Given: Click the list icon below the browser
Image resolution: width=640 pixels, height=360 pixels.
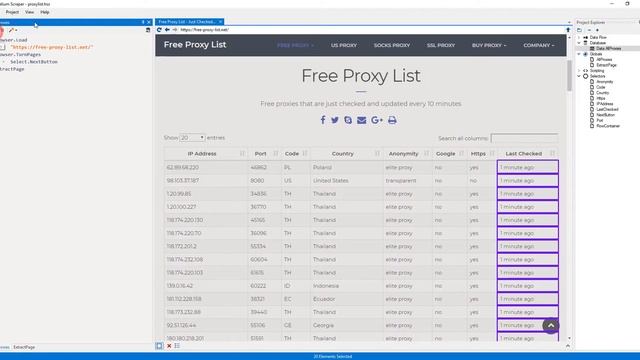Looking at the screenshot, I should (177, 346).
